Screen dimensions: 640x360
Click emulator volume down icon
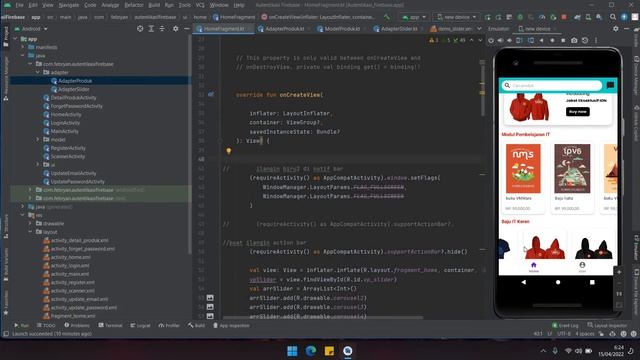point(509,40)
